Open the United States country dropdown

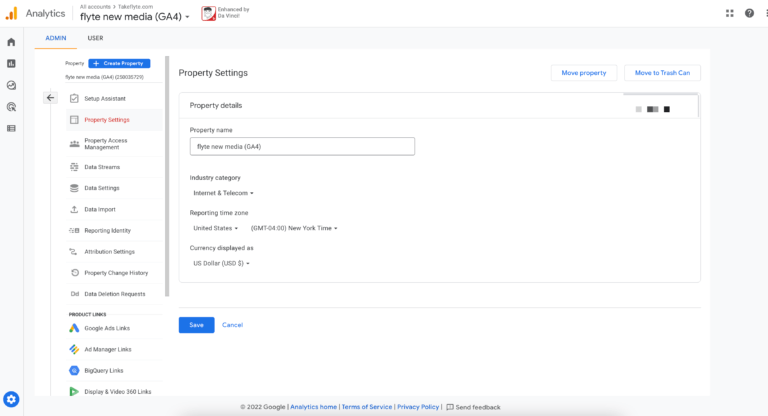(215, 228)
